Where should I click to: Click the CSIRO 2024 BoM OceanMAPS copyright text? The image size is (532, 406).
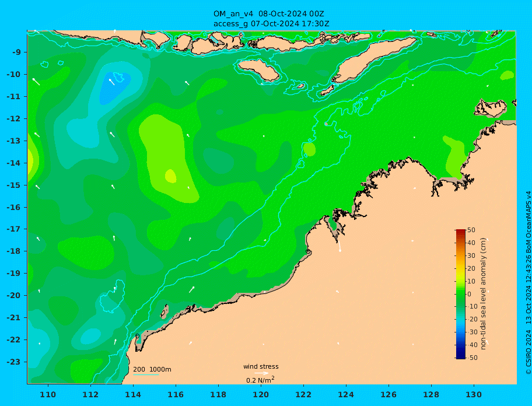(x=528, y=282)
